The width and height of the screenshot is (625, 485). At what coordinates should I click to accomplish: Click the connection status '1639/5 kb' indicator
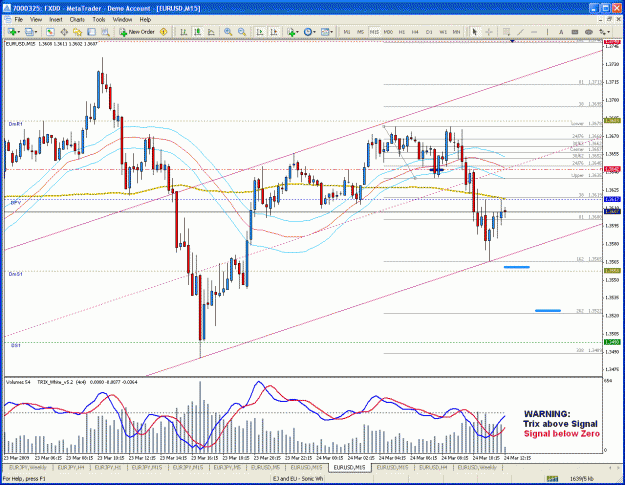(582, 479)
